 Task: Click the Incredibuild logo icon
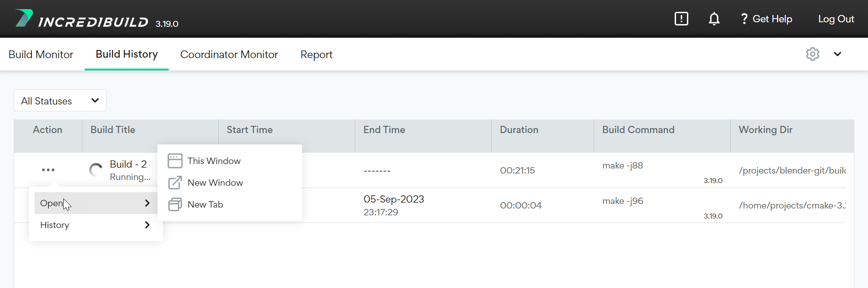click(24, 18)
